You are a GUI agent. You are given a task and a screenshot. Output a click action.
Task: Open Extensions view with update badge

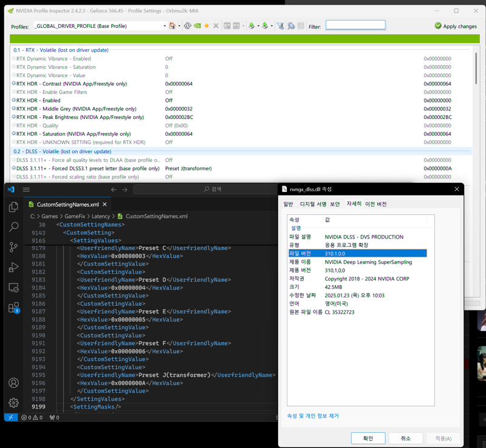[13, 308]
